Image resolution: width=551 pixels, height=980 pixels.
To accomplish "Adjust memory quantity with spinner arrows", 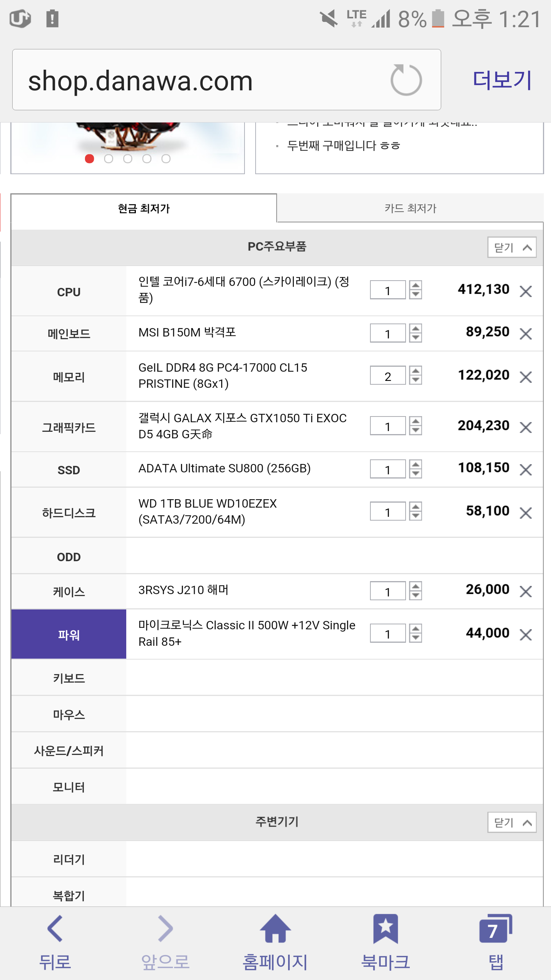I will 416,376.
